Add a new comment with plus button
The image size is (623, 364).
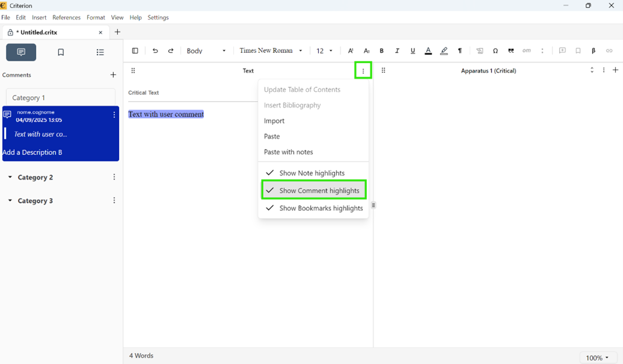113,75
